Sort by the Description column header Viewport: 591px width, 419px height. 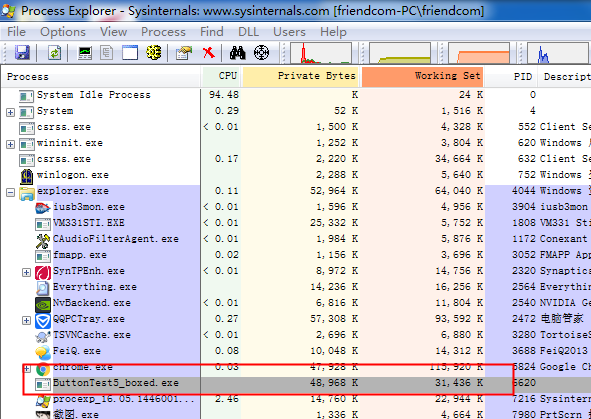click(x=564, y=76)
